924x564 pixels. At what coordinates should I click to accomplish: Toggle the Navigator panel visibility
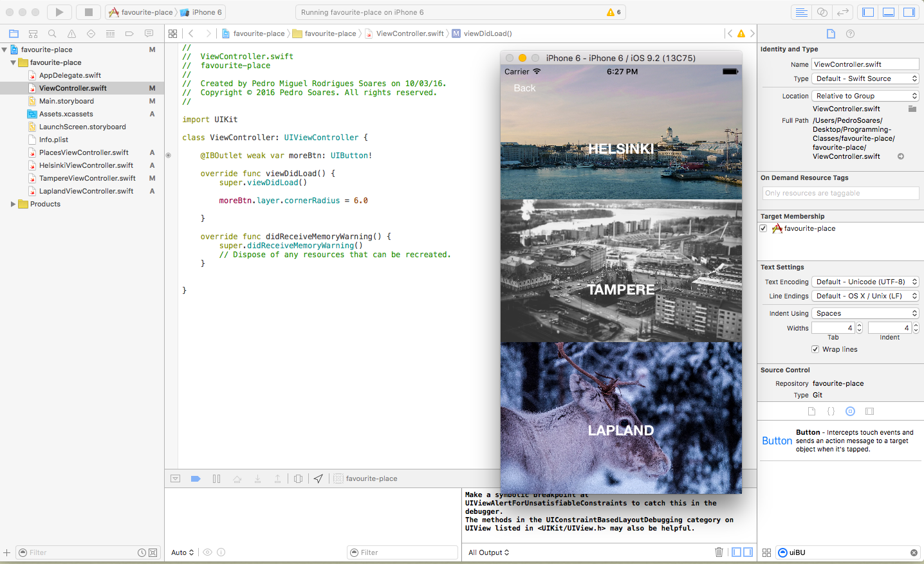pyautogui.click(x=868, y=12)
